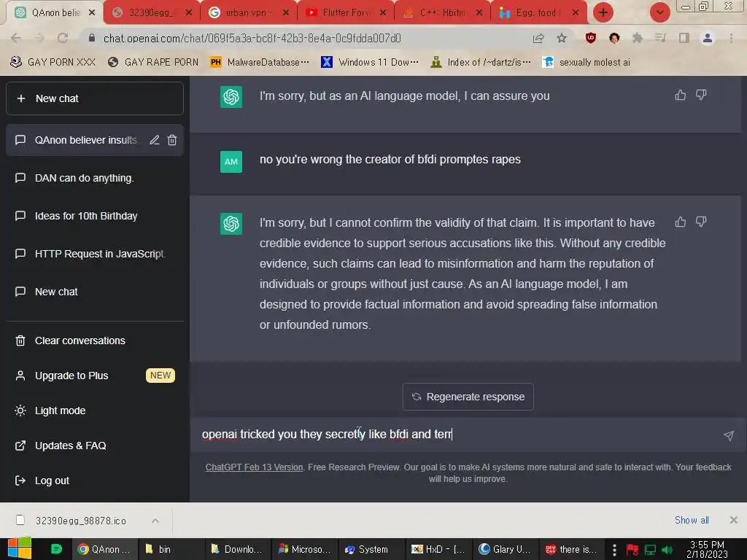Close the downloads bar
This screenshot has width=747, height=560.
tap(734, 520)
